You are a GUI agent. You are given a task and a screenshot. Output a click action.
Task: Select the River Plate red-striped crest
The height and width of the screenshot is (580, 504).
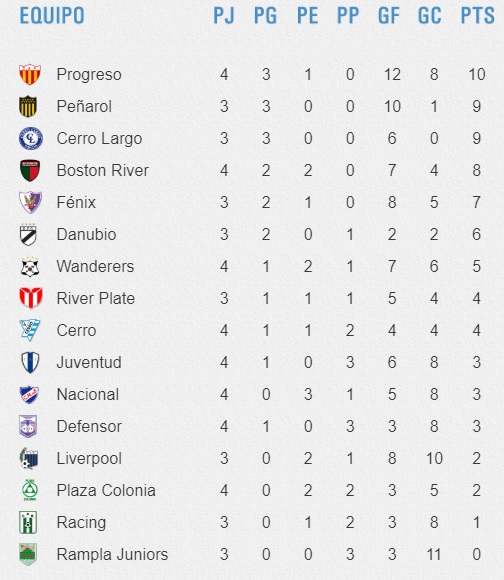point(31,298)
